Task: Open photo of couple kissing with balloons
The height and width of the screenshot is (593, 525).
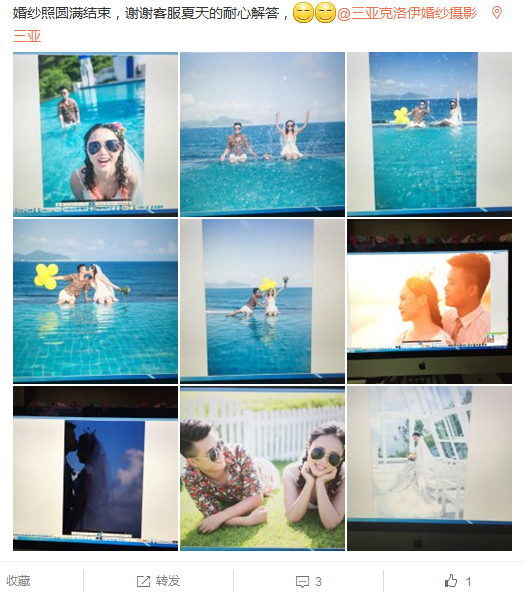Action: coord(95,301)
